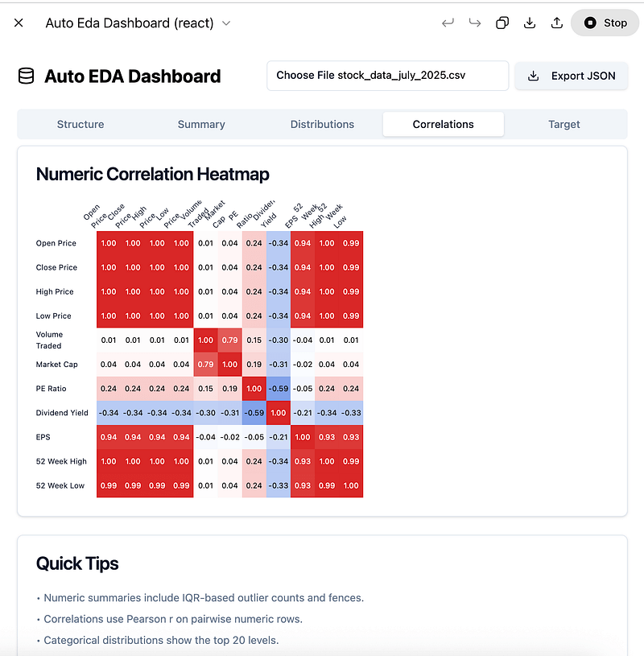Click Choose File for stock_data_july_2025.csv
644x656 pixels.
pyautogui.click(x=387, y=76)
